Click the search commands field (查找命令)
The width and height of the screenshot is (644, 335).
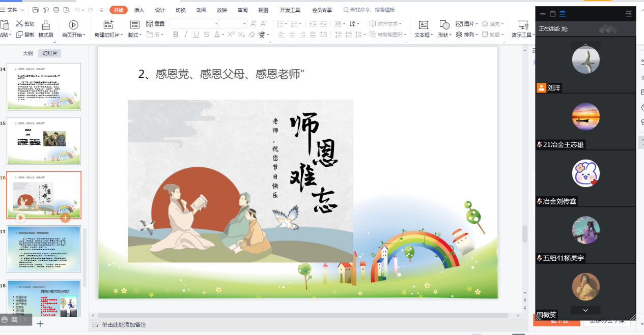click(369, 10)
